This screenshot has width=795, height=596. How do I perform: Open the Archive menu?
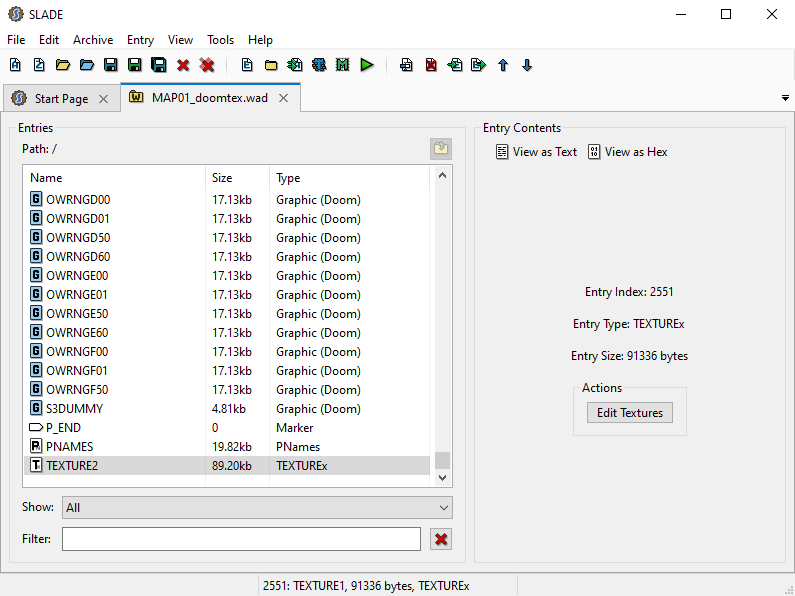point(93,40)
